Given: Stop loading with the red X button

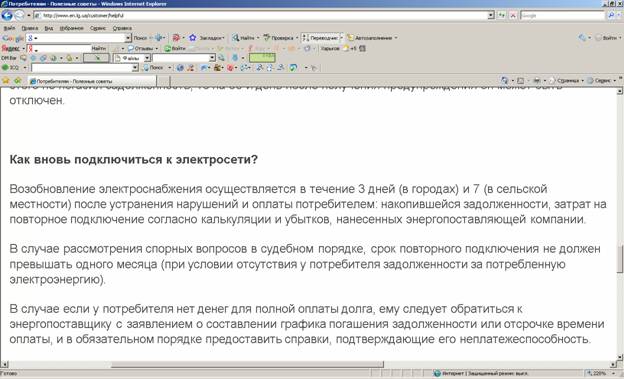Looking at the screenshot, I should tap(513, 16).
